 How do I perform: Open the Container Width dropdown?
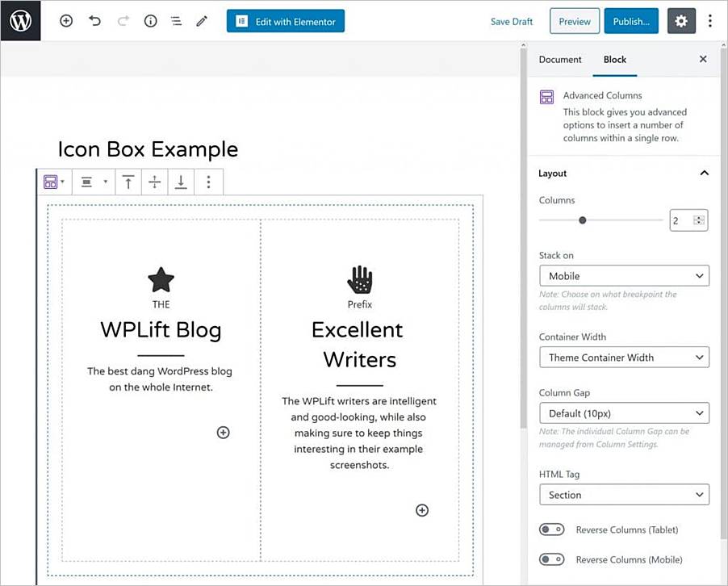tap(624, 358)
